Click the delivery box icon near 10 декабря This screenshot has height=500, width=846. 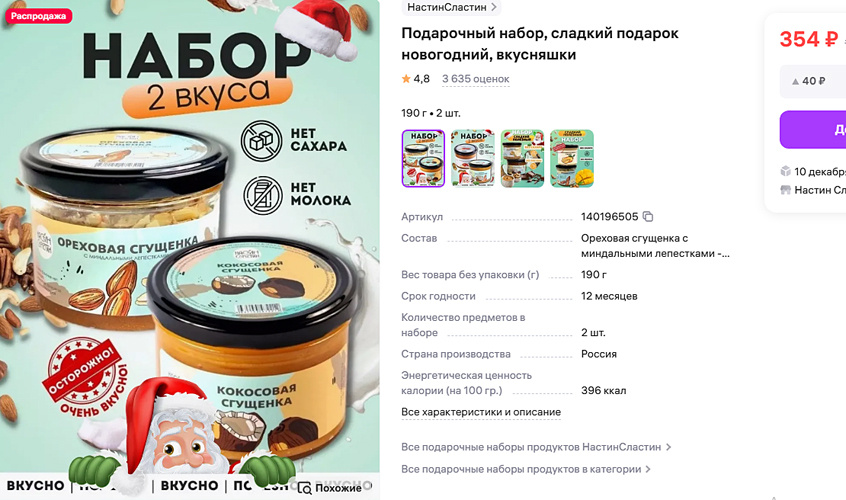[786, 172]
